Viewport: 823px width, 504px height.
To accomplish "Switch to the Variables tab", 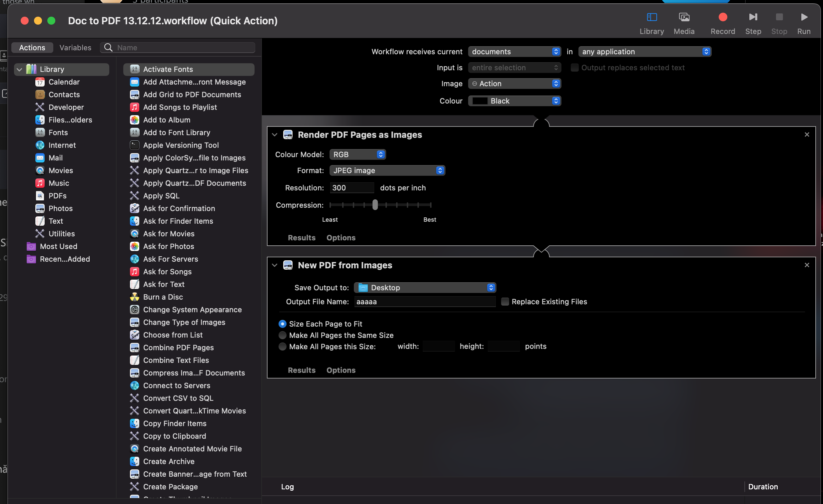I will click(75, 48).
